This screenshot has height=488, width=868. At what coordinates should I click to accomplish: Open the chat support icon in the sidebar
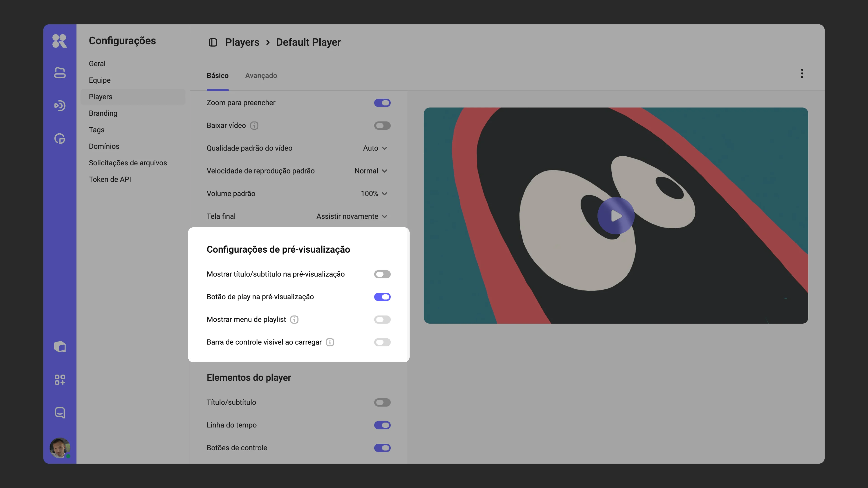[x=60, y=413]
